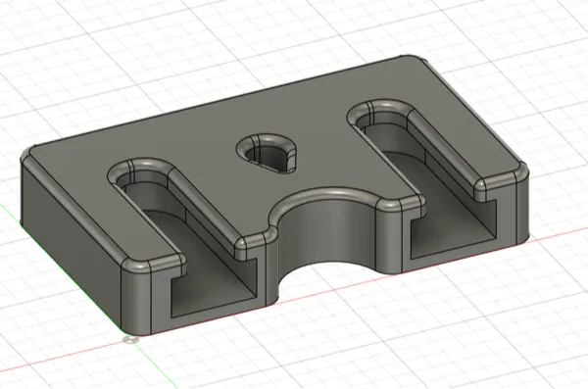
Task: Select the left end side face of the body
Action: (x=72, y=244)
